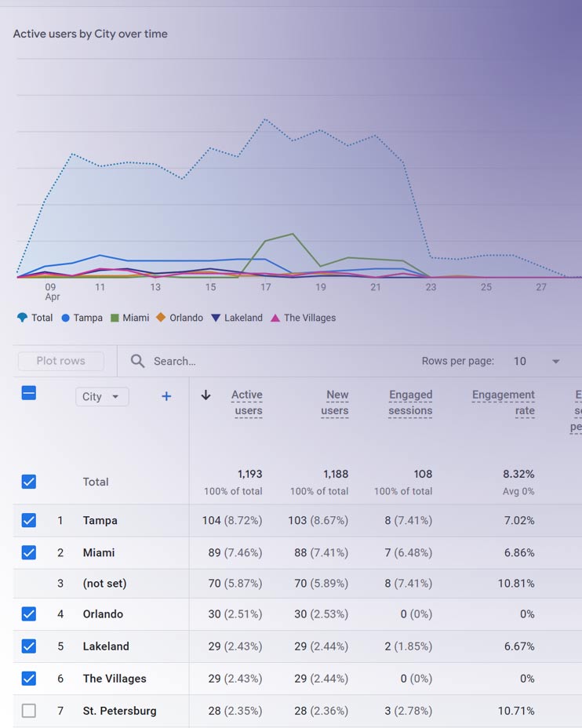Image resolution: width=582 pixels, height=728 pixels.
Task: Click the Total legend icon
Action: coord(22,318)
